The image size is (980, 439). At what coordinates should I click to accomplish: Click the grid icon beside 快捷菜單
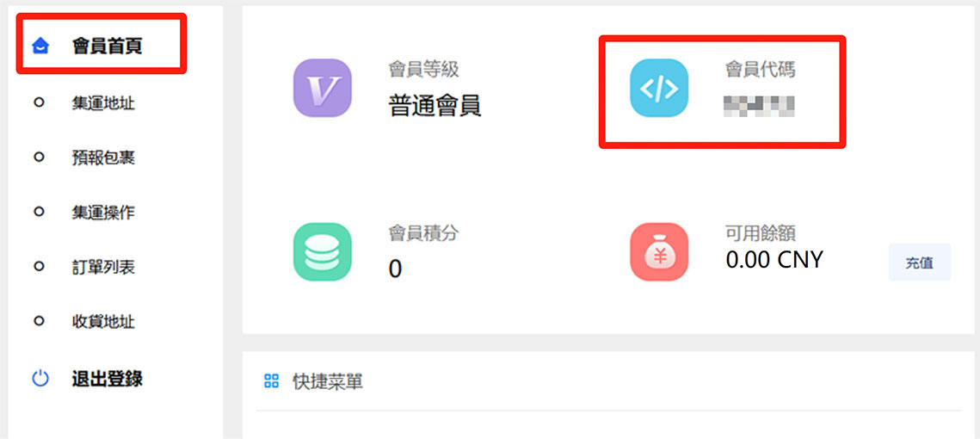[271, 380]
